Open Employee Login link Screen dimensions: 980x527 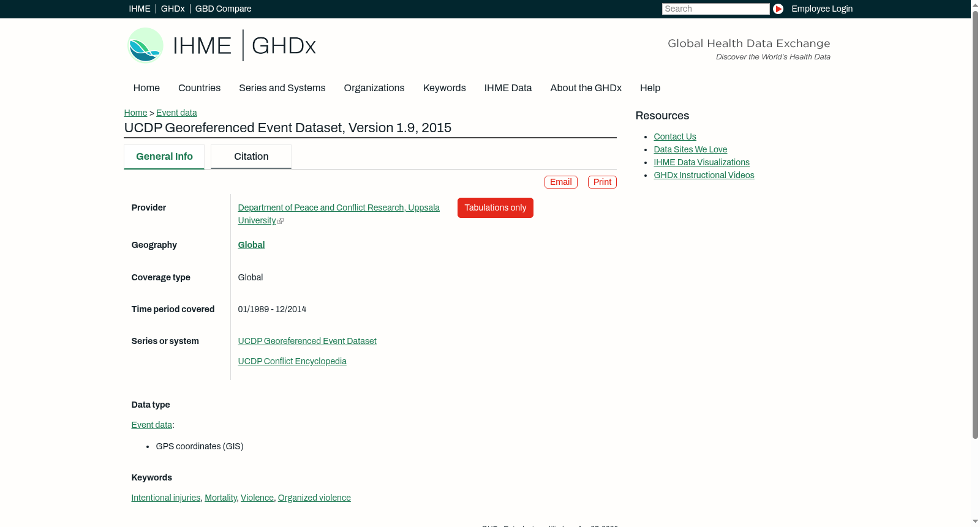pyautogui.click(x=822, y=9)
